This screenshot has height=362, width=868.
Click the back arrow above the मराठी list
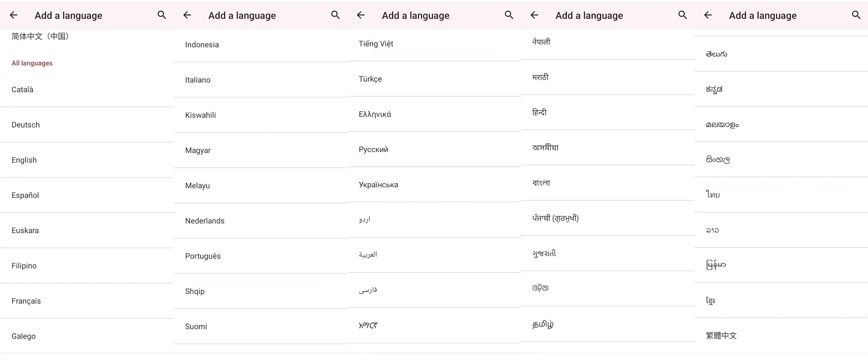point(534,15)
